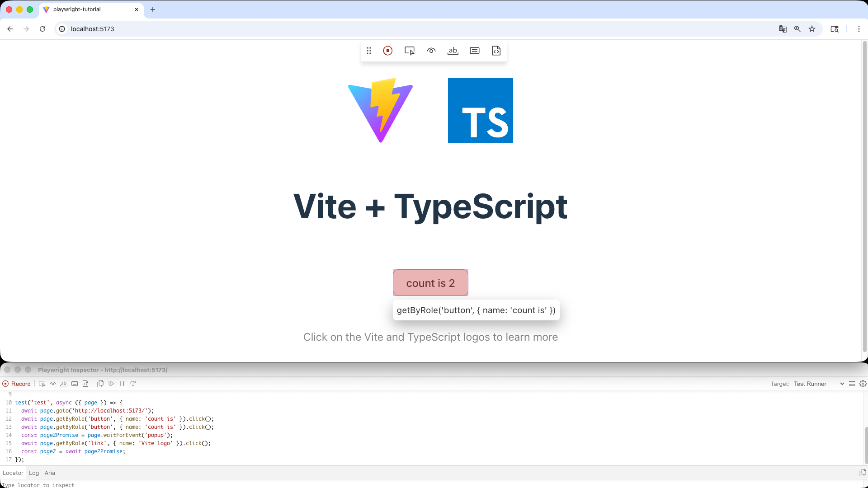Viewport: 868px width, 488px height.
Task: Select the pick locator tool in floating toolbar
Action: pos(409,51)
